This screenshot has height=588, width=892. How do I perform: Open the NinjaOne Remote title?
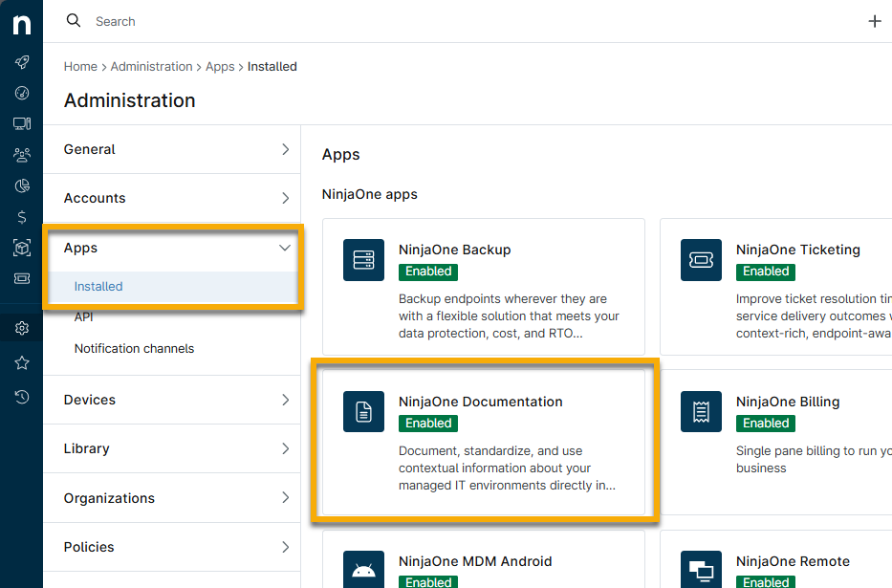click(x=793, y=561)
